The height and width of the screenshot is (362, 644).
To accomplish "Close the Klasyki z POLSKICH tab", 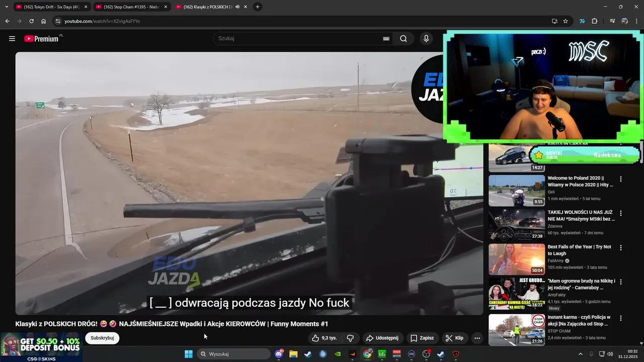I will pyautogui.click(x=246, y=7).
